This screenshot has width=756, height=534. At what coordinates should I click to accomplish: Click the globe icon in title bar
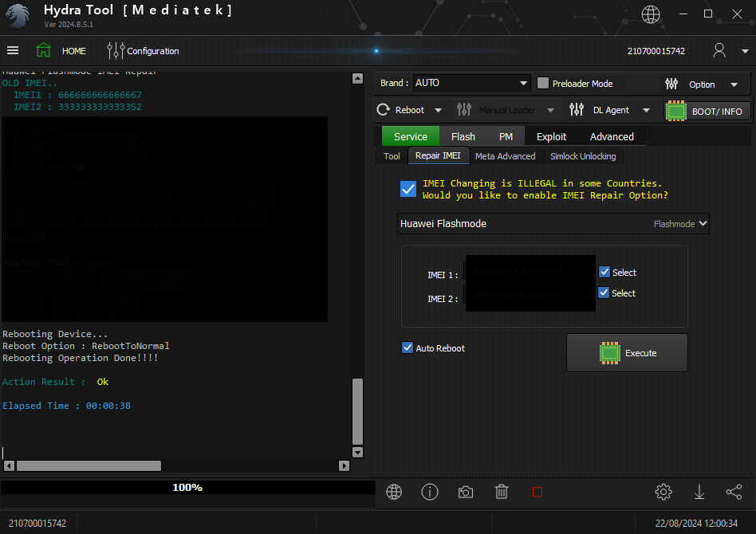pos(651,14)
